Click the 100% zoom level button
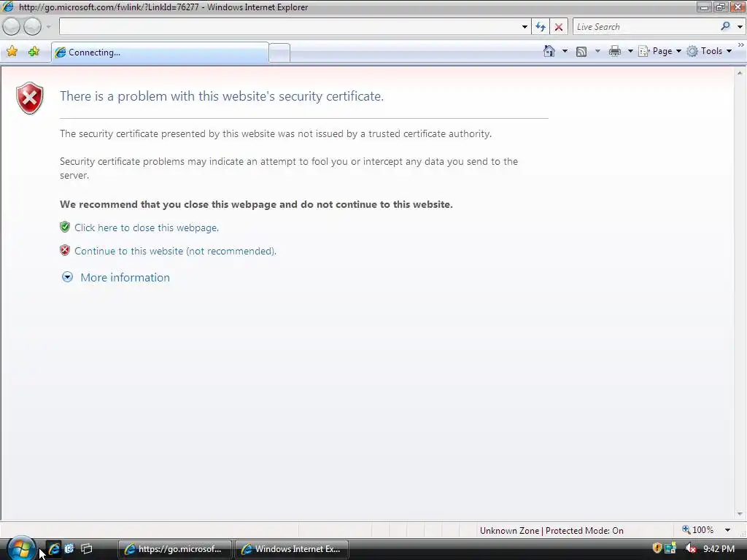The image size is (747, 560). [x=698, y=530]
